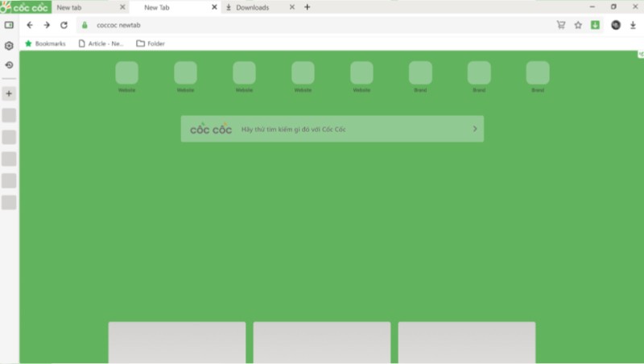Open the Folder bookmark folder

pos(151,43)
